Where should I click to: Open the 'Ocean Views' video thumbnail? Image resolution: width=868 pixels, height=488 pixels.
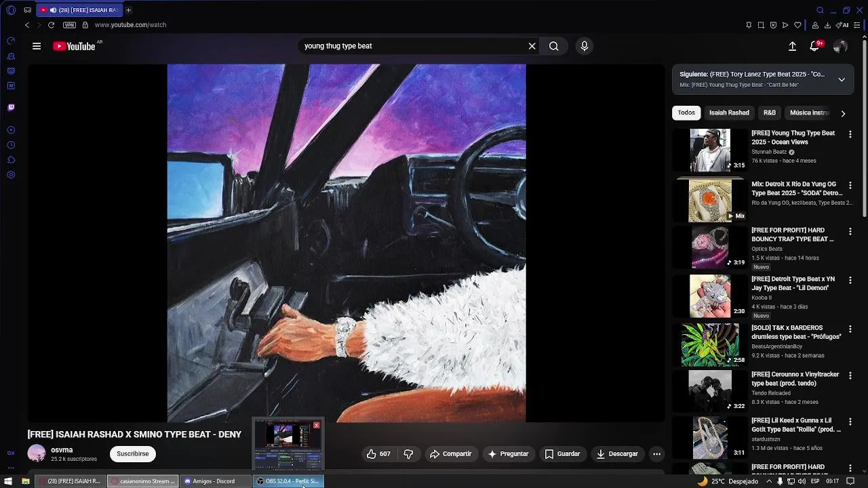coord(710,150)
